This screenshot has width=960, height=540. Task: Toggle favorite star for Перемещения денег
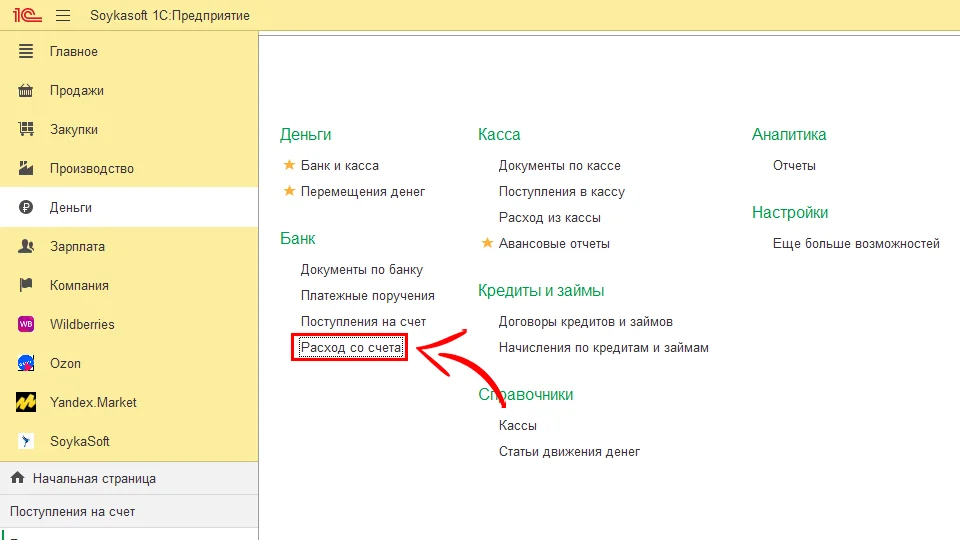point(290,191)
